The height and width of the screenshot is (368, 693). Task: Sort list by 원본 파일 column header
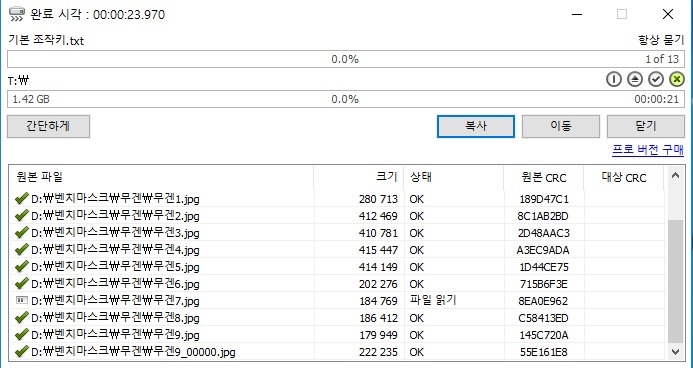(161, 177)
